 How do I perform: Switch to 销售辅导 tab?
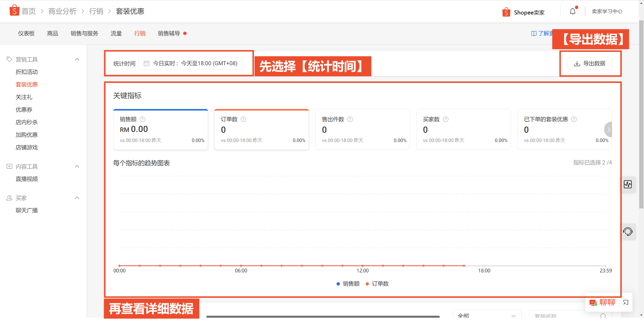tap(169, 33)
